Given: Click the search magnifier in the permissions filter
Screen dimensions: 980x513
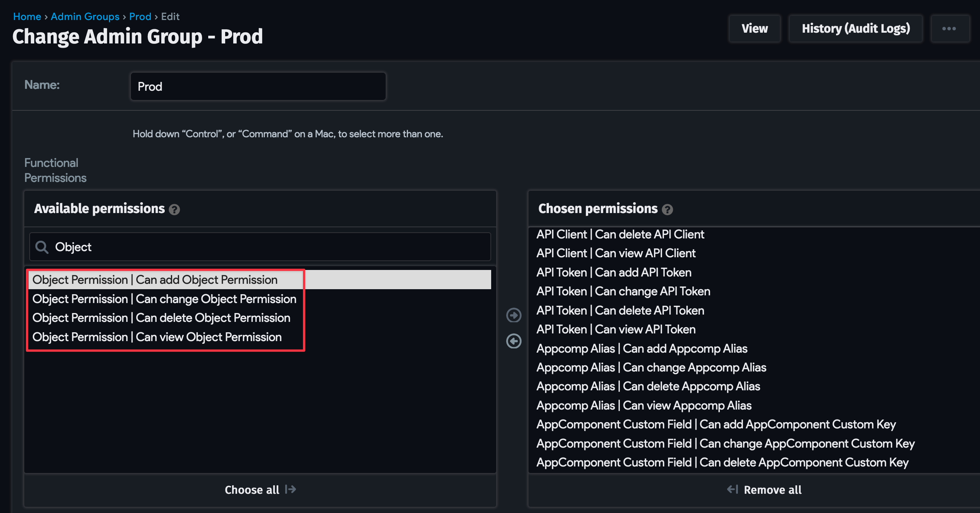Looking at the screenshot, I should (x=42, y=247).
